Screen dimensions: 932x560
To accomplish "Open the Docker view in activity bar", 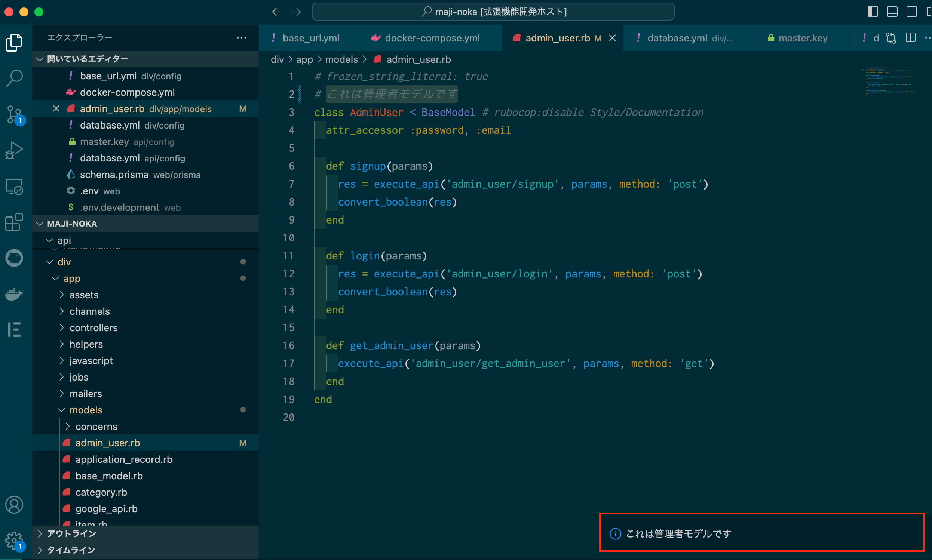I will [x=14, y=294].
